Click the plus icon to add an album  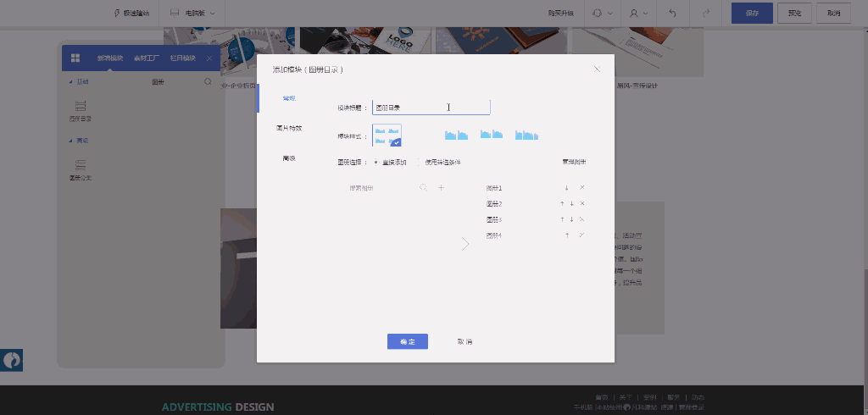pos(441,187)
